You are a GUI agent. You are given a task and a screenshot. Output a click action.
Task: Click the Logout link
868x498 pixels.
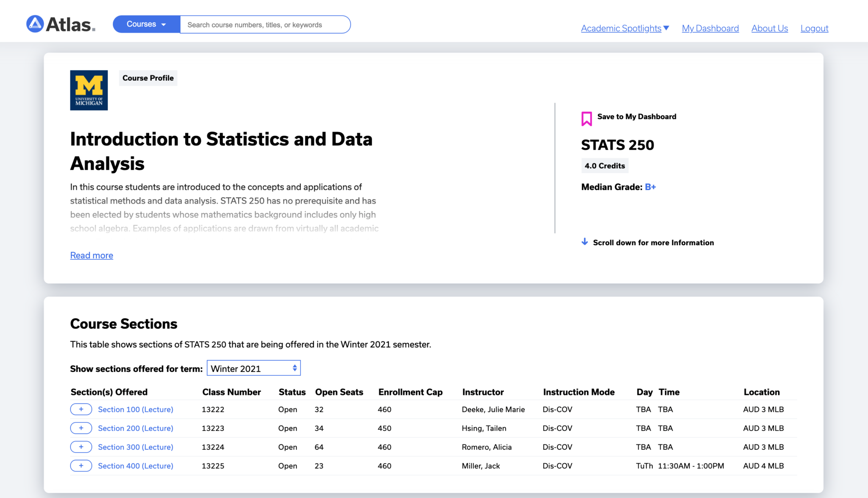click(x=814, y=28)
